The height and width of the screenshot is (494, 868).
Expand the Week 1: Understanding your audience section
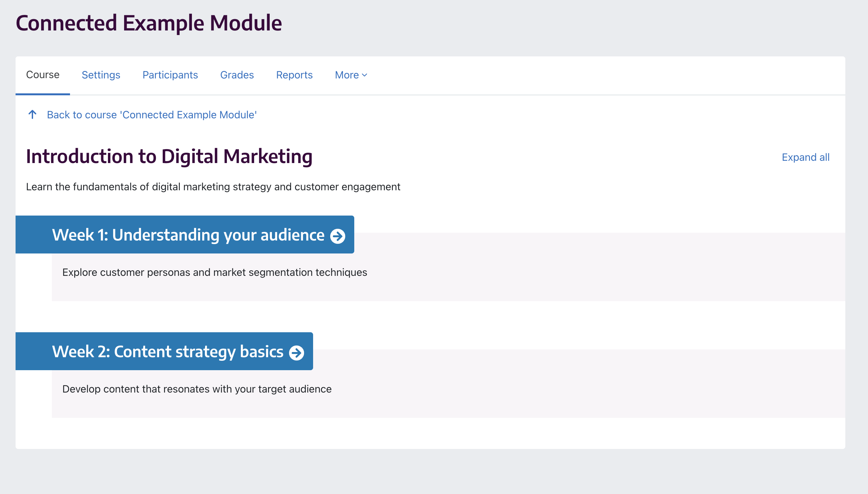click(x=188, y=234)
